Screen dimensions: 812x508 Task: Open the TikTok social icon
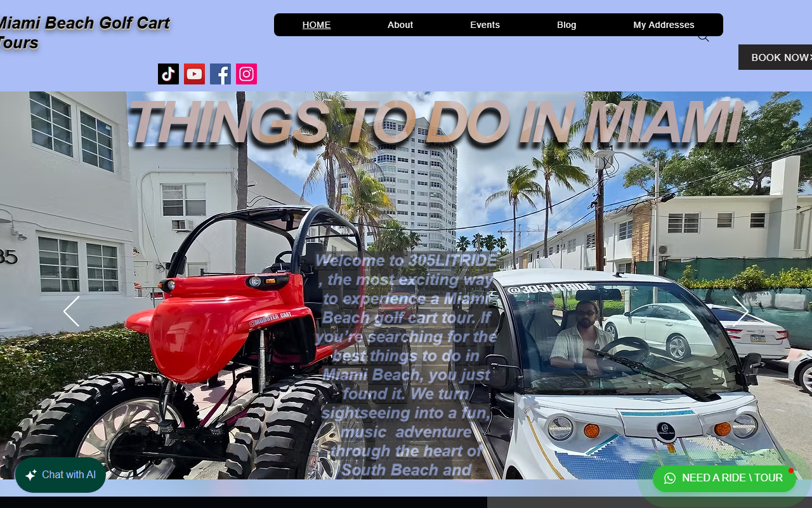point(168,74)
